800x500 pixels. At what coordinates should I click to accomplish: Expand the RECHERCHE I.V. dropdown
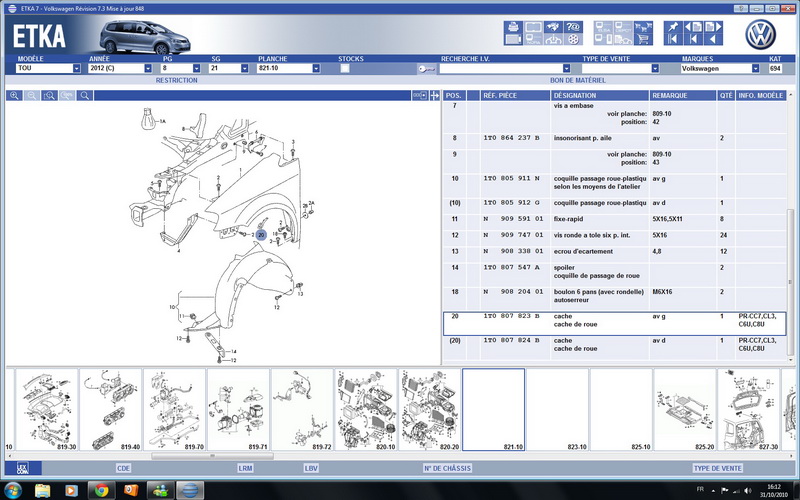pos(566,68)
